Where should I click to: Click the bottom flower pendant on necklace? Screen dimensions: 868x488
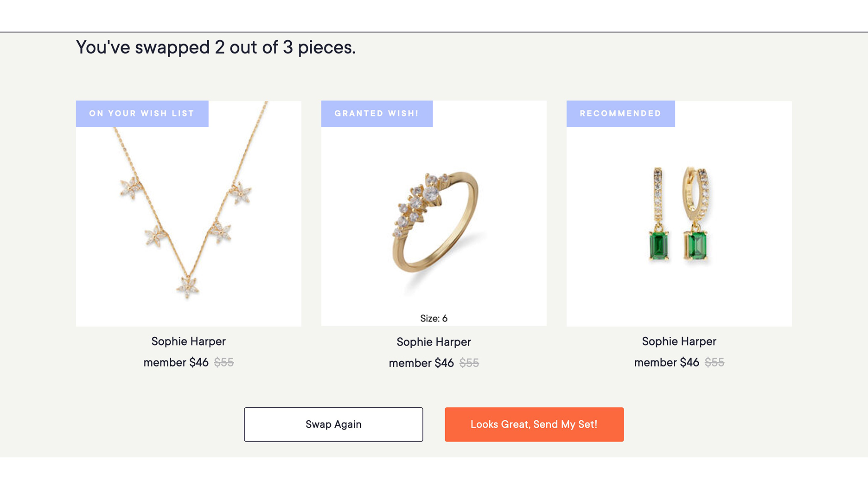pyautogui.click(x=188, y=287)
